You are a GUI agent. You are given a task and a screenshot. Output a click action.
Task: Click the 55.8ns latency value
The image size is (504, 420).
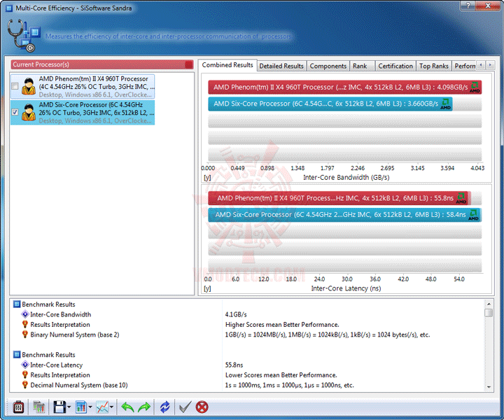[x=234, y=365]
